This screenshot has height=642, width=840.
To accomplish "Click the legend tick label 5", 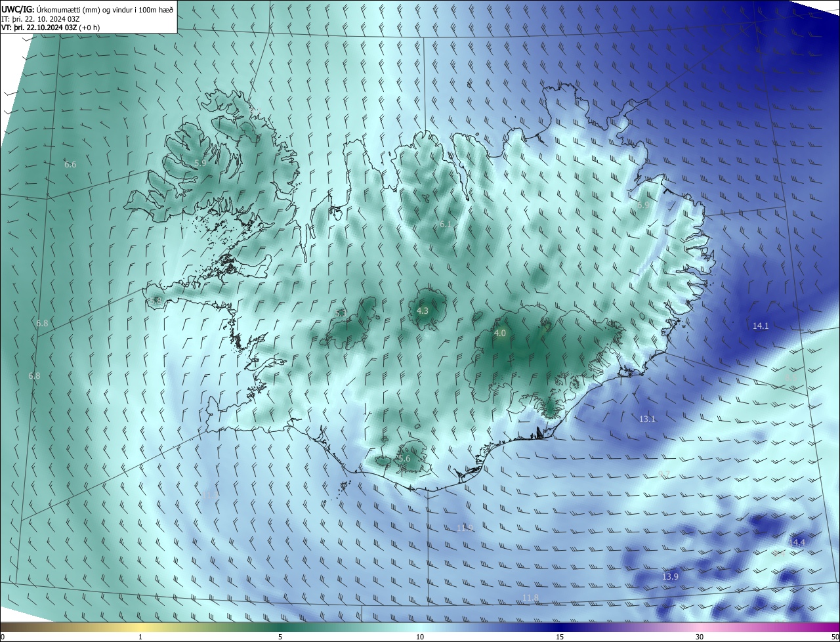I will pyautogui.click(x=280, y=637).
